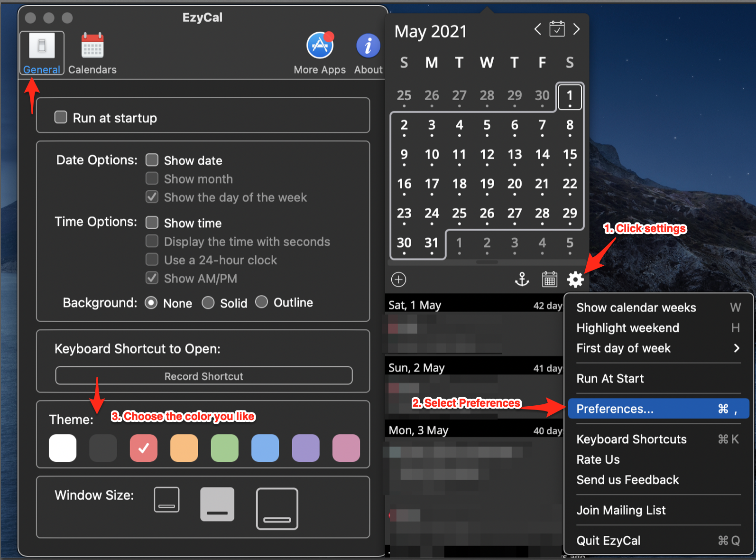This screenshot has height=560, width=756.
Task: Choose the white theme color
Action: [63, 448]
